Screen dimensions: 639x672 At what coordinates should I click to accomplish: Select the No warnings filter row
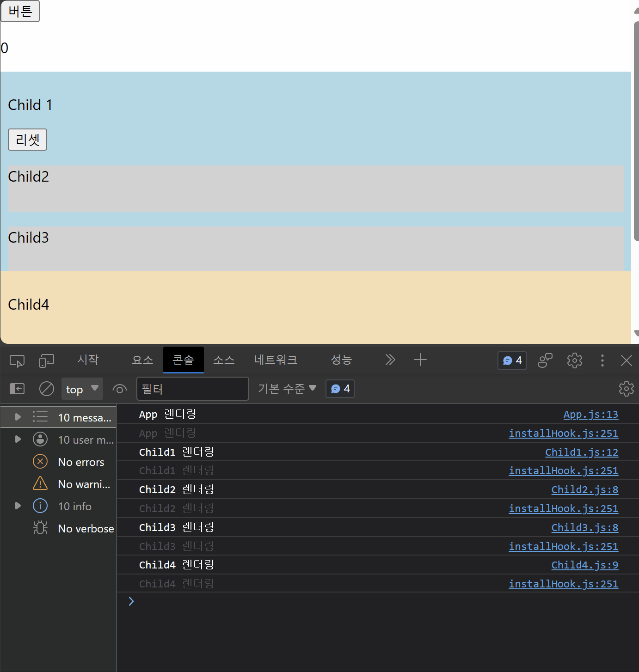(x=58, y=484)
